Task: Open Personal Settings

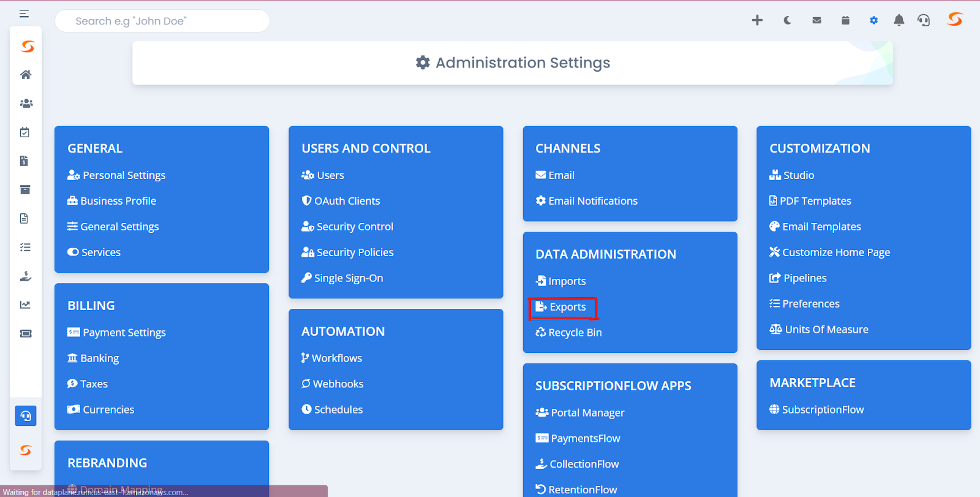Action: tap(116, 175)
